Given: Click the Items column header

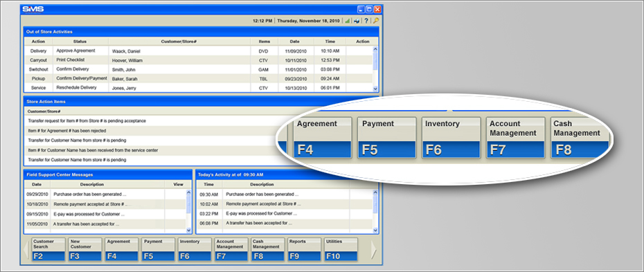Looking at the screenshot, I should [264, 42].
